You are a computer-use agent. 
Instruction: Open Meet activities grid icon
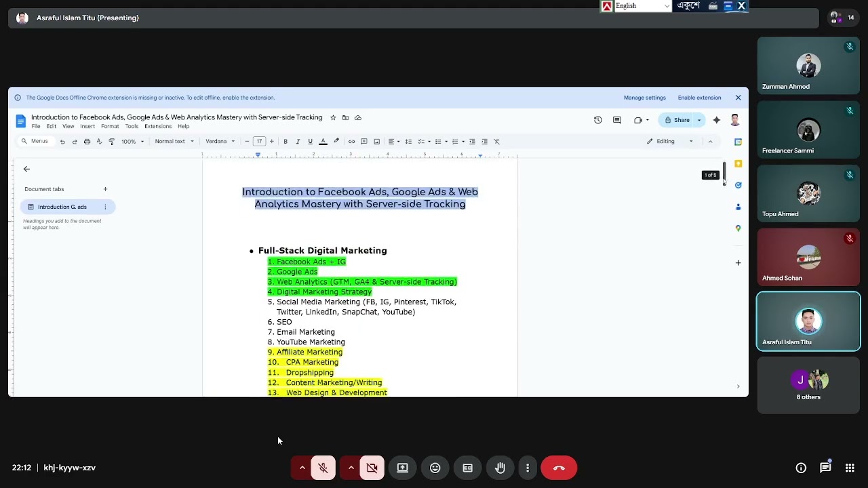point(850,468)
